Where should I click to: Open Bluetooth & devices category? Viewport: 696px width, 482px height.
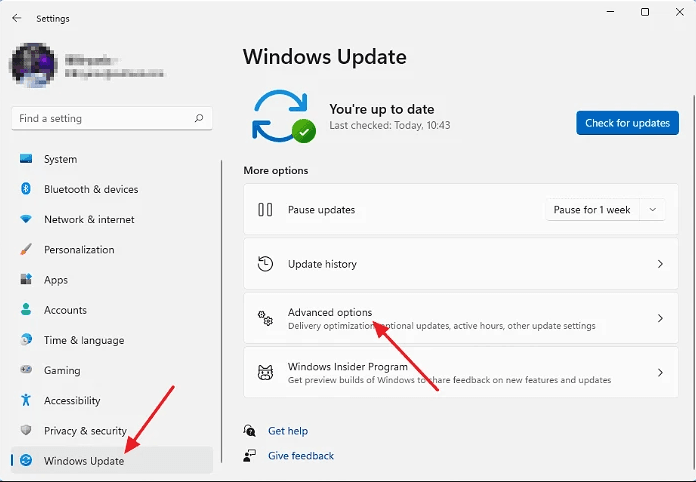[112, 189]
